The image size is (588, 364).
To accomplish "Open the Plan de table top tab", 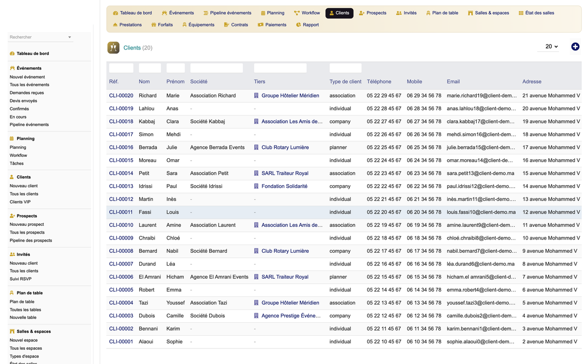I will pyautogui.click(x=442, y=13).
